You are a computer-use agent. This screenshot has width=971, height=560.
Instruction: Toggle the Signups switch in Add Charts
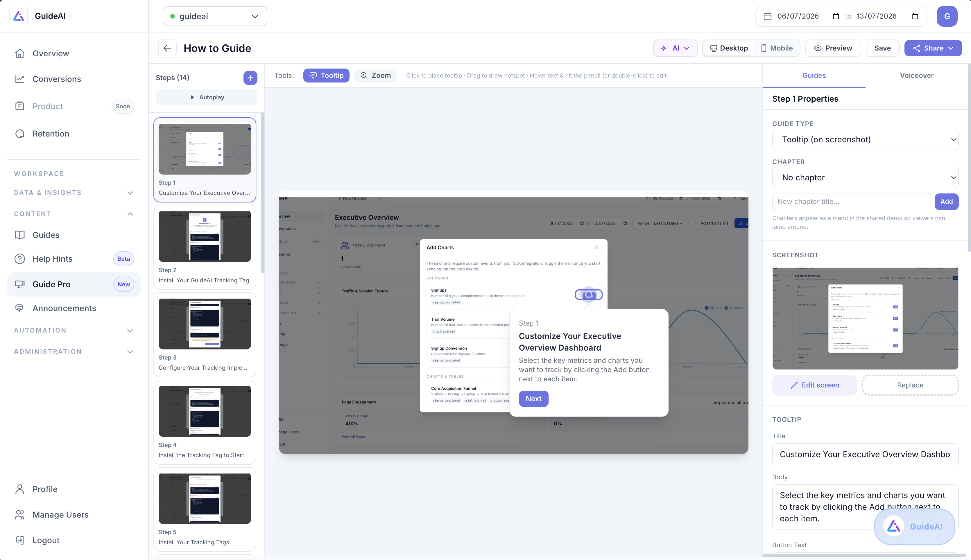click(589, 295)
